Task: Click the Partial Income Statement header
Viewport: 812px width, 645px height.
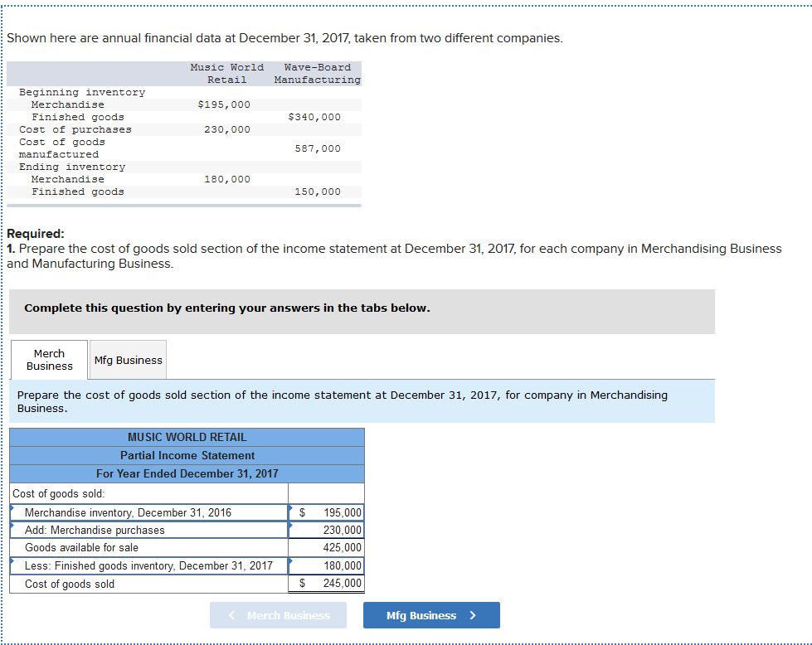Action: tap(187, 455)
